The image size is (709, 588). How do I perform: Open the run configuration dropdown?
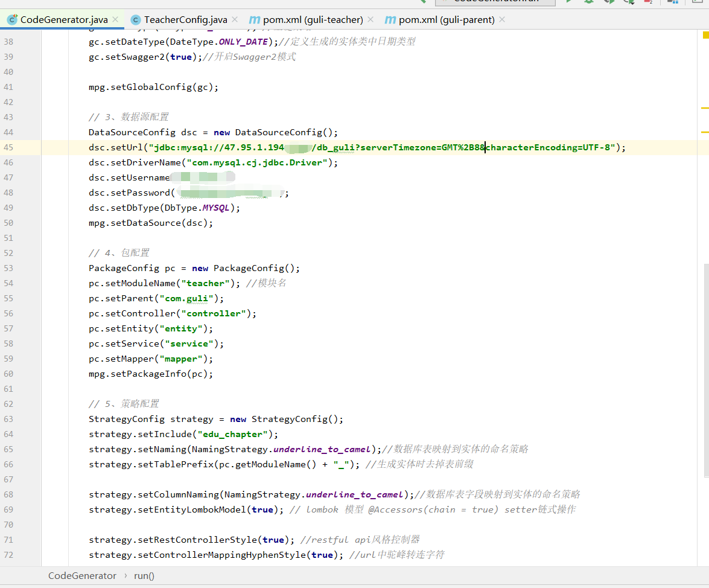point(495,2)
